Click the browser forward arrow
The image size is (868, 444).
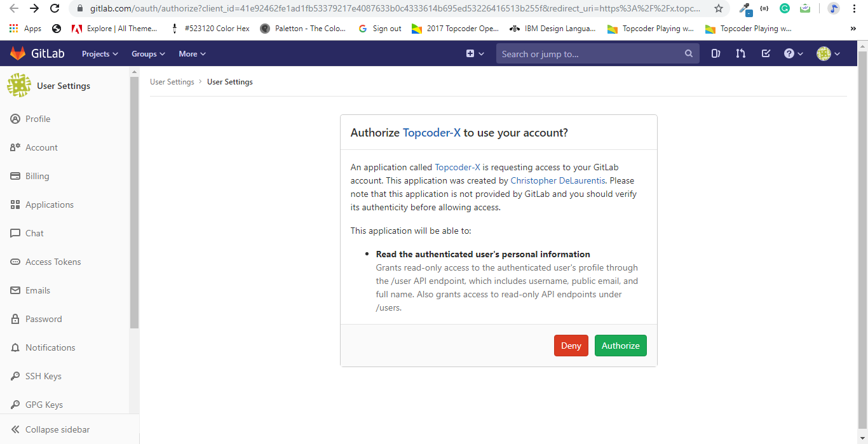click(x=34, y=8)
